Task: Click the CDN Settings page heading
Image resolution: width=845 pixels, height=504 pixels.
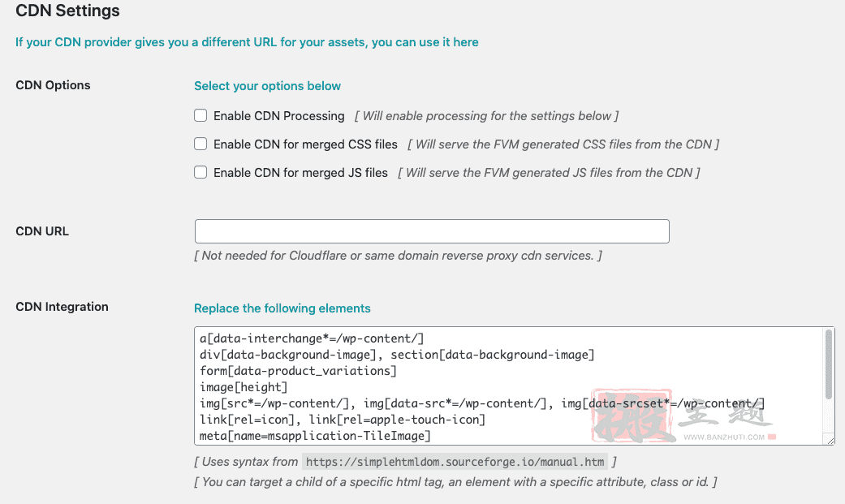Action: 68,11
